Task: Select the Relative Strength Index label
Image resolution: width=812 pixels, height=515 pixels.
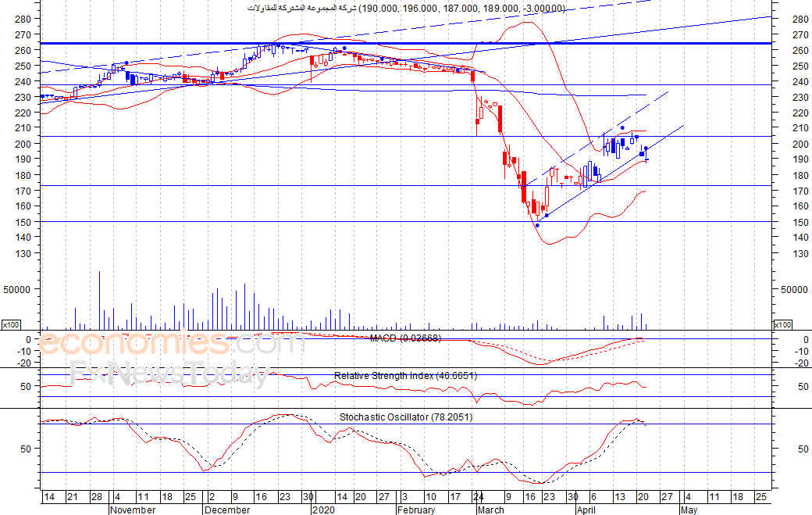Action: [405, 376]
